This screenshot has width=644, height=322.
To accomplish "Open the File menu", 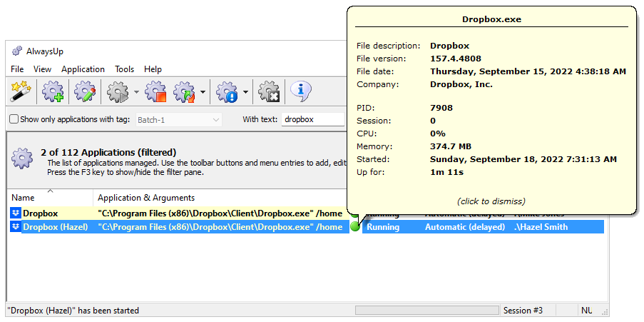I will (17, 69).
